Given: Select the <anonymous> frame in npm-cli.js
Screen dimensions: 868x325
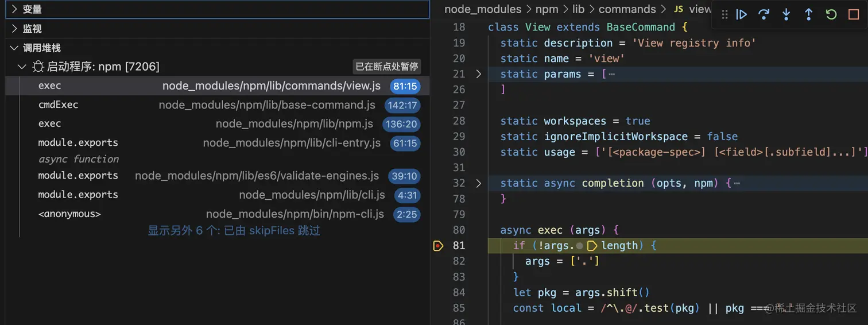Looking at the screenshot, I should coord(217,214).
